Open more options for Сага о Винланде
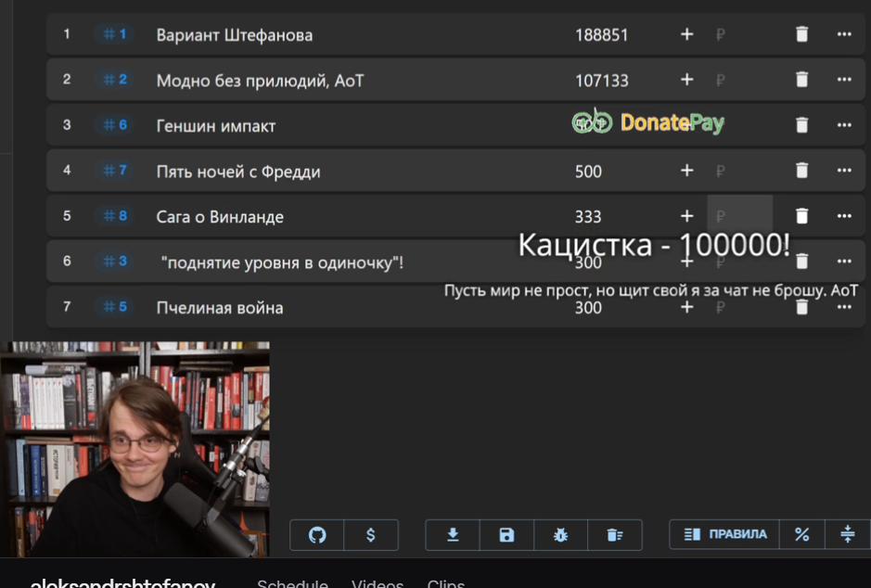 [x=844, y=216]
